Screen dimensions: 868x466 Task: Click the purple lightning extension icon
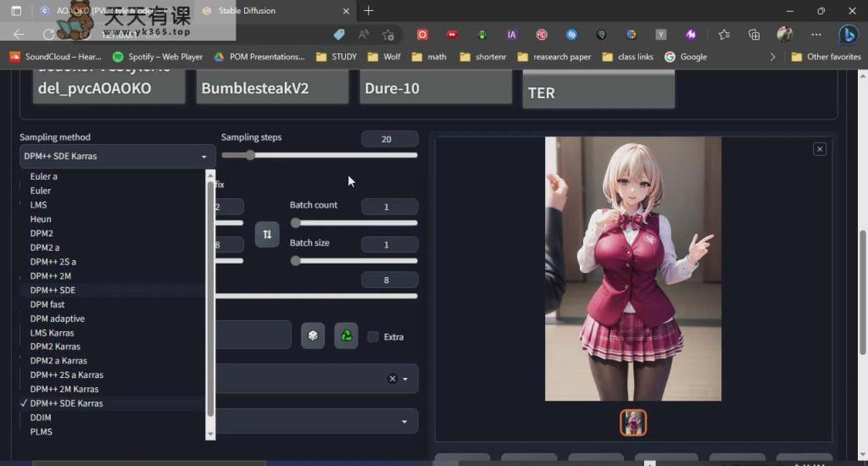pyautogui.click(x=691, y=34)
